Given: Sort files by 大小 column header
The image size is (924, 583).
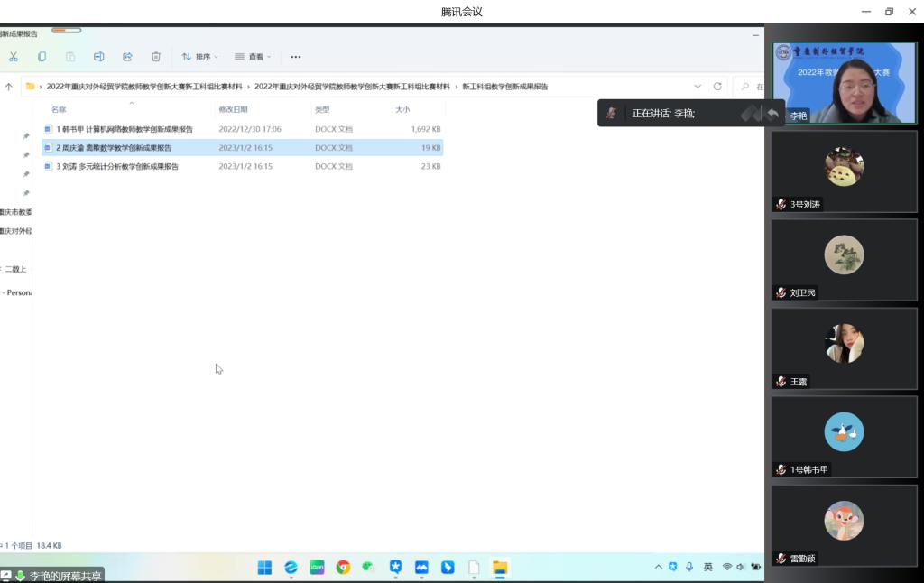Looking at the screenshot, I should pos(402,109).
